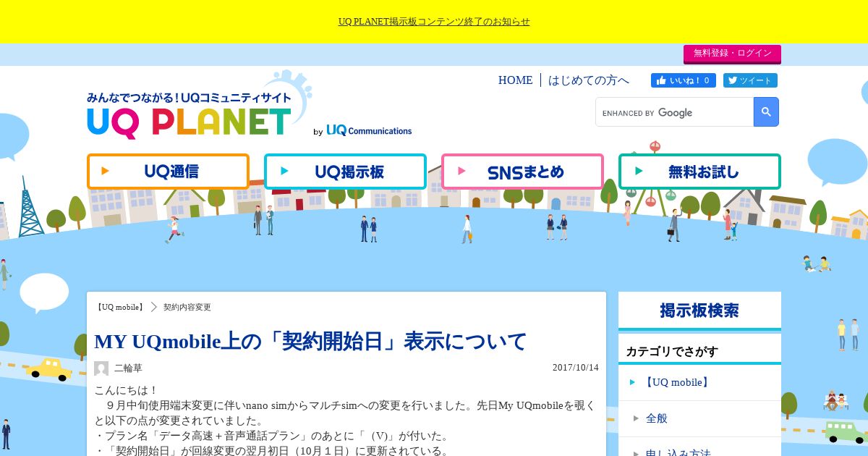Viewport: 868px width, 456px height.
Task: Click the Facebook いいね！ button
Action: click(x=683, y=80)
